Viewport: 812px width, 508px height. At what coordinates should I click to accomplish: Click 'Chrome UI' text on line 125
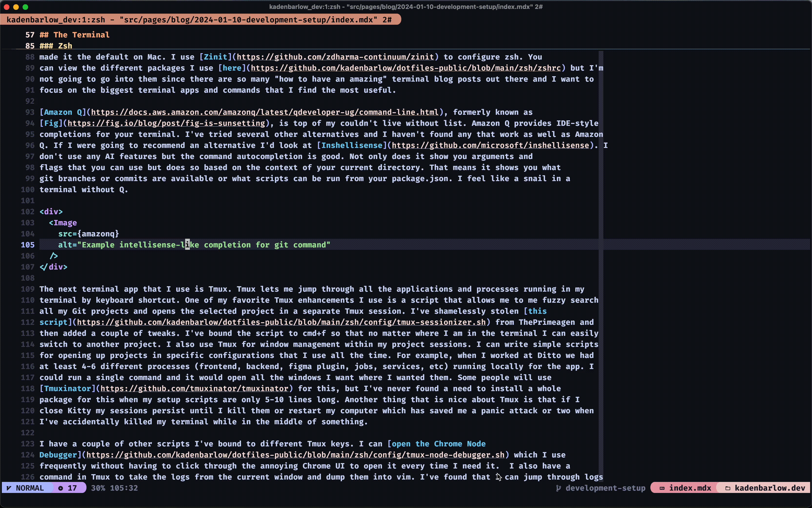[x=324, y=466]
